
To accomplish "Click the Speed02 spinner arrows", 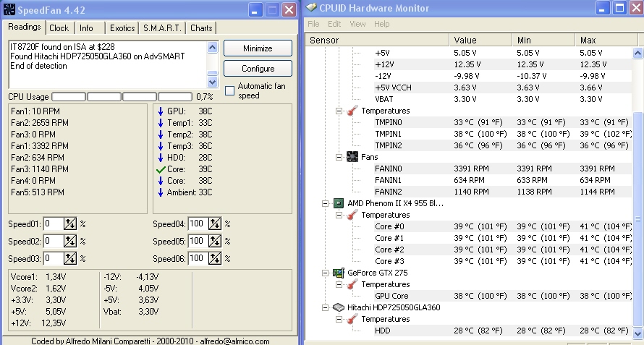I will 69,241.
